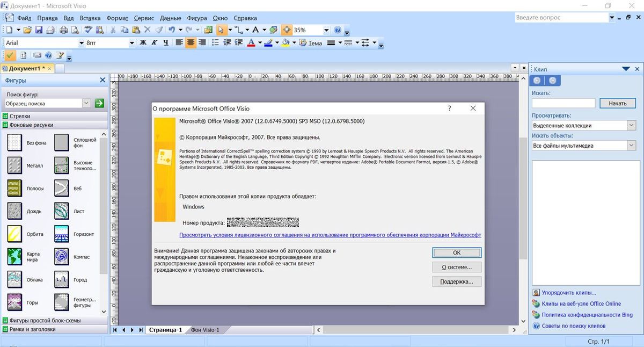The height and width of the screenshot is (347, 644).
Task: Click OK in the About dialog
Action: click(x=457, y=252)
